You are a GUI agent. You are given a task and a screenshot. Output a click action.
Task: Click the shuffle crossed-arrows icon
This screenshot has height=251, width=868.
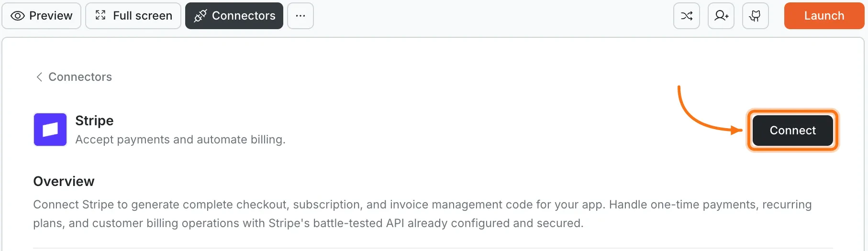coord(687,16)
